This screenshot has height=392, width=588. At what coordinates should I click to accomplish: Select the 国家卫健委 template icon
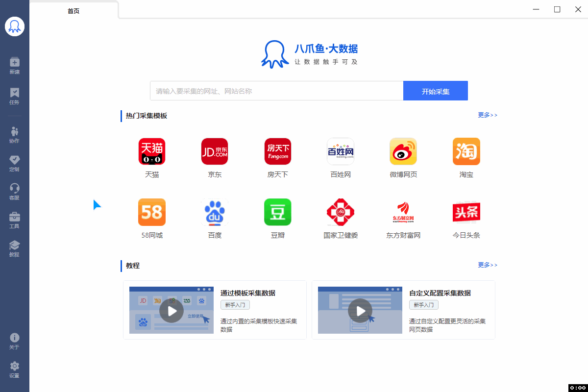point(341,212)
